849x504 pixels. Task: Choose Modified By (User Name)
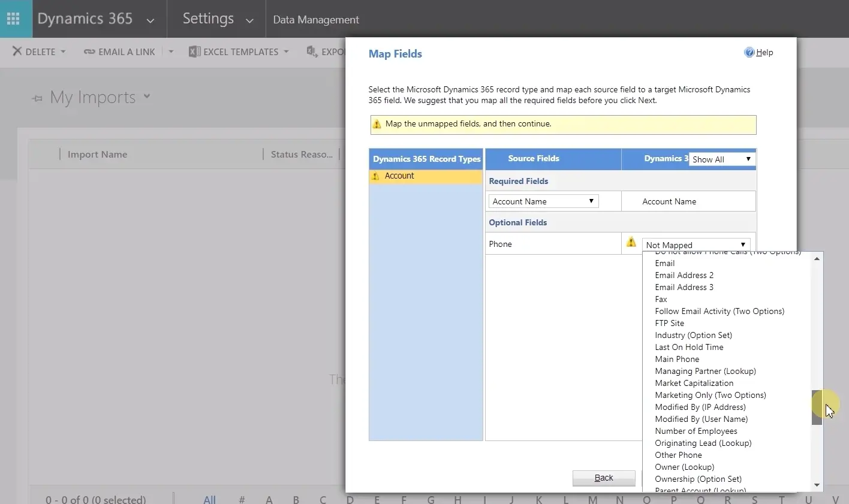click(x=701, y=419)
